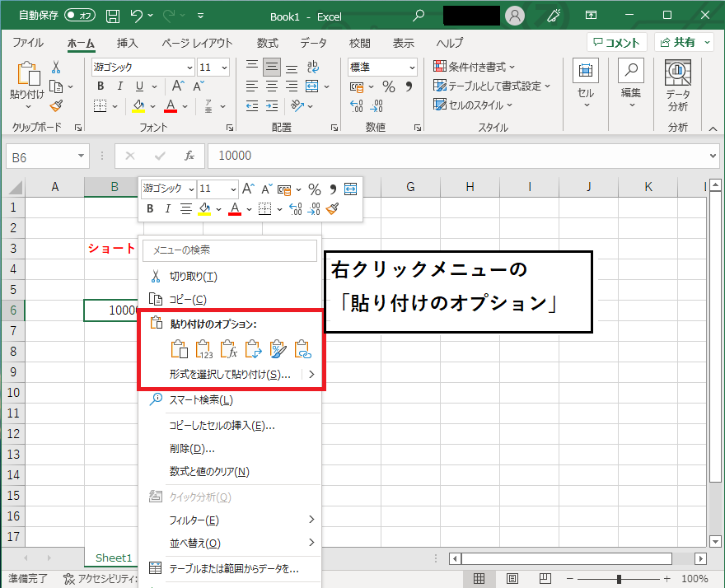725x588 pixels.
Task: Open the ファイル tab
Action: (28, 43)
